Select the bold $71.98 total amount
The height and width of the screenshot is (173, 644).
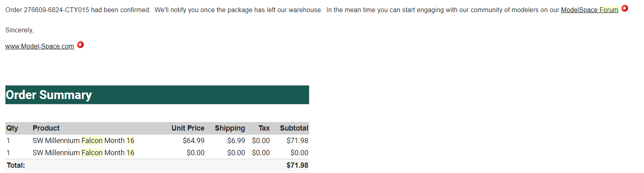tap(297, 165)
